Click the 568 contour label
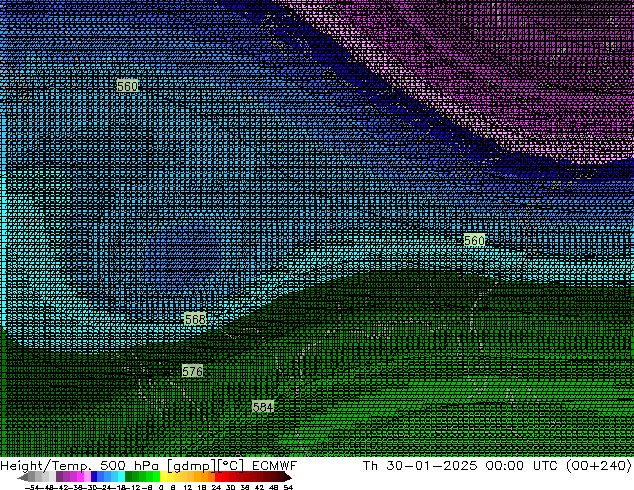 pos(195,319)
